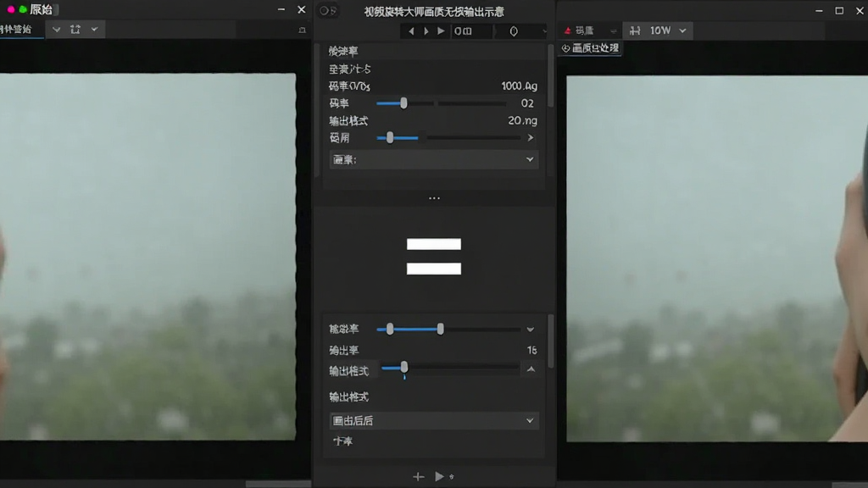The height and width of the screenshot is (488, 868).
Task: Click the 02 value next to 码率 slider
Action: [x=527, y=103]
